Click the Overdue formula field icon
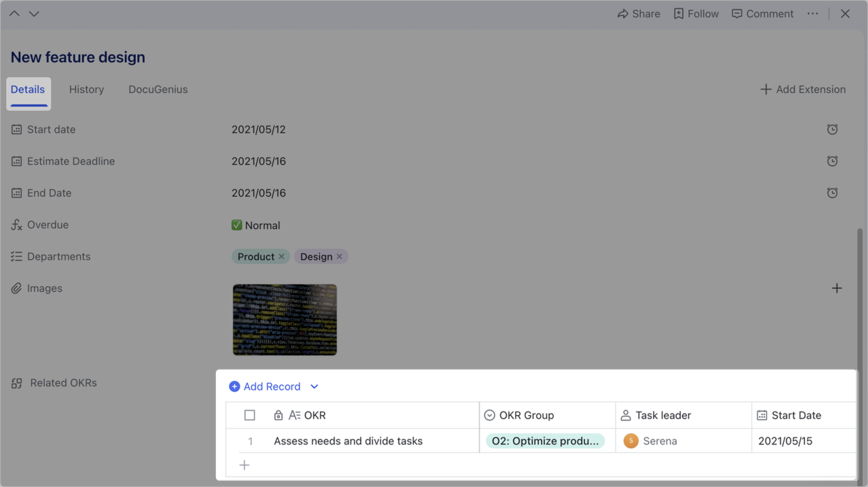The height and width of the screenshot is (487, 868). click(x=16, y=225)
